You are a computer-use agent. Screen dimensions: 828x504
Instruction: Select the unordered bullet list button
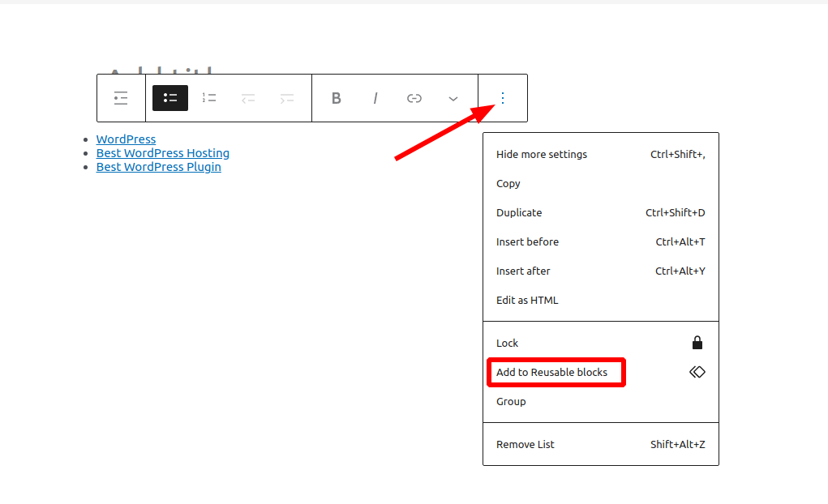tap(170, 98)
